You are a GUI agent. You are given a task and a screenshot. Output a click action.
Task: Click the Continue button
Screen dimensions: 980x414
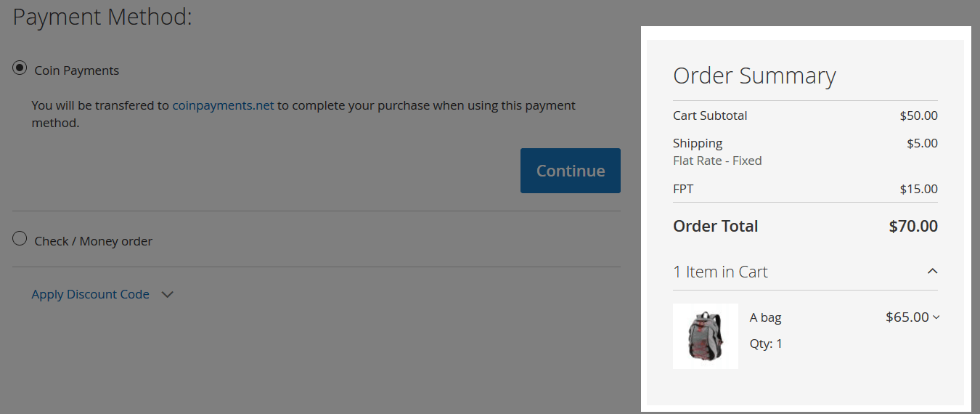571,171
